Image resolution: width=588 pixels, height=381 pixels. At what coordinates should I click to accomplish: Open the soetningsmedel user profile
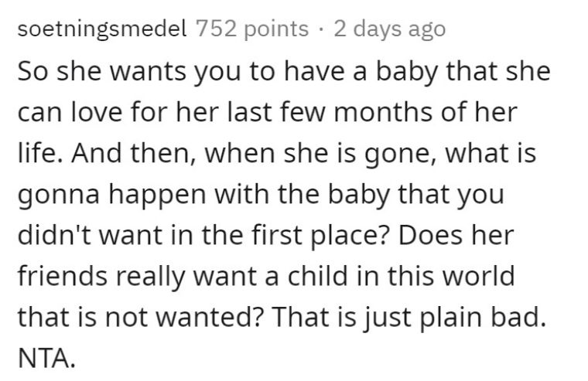point(102,29)
